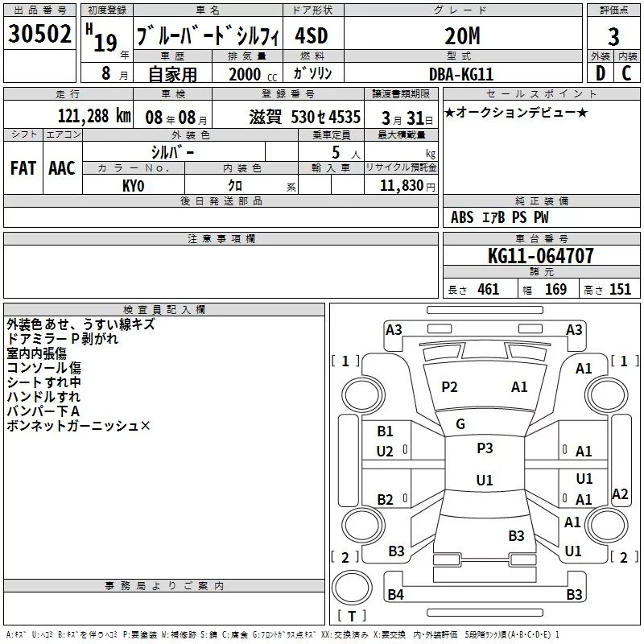Select the chassis number KG11-064707

[x=541, y=256]
